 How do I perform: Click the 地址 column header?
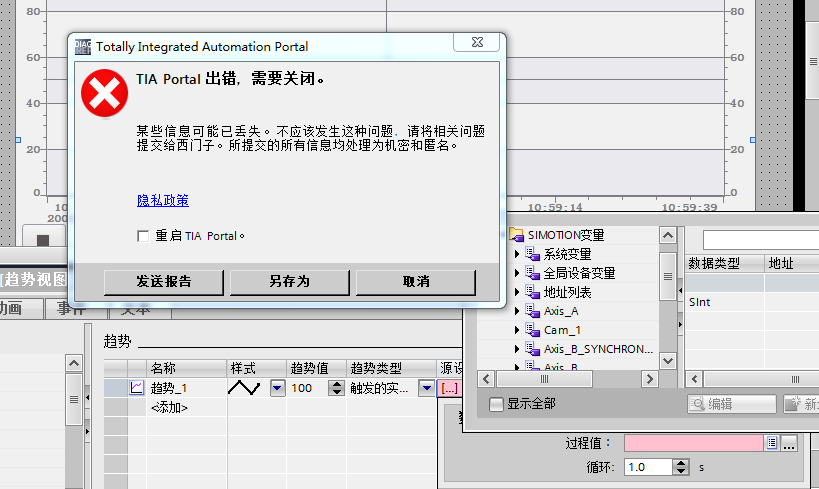(792, 263)
